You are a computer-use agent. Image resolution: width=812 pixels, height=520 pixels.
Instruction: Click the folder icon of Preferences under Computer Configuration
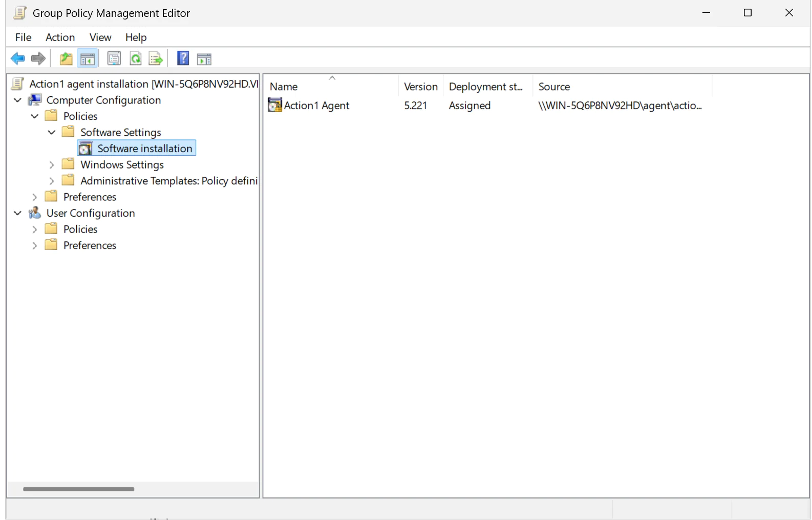click(x=51, y=196)
